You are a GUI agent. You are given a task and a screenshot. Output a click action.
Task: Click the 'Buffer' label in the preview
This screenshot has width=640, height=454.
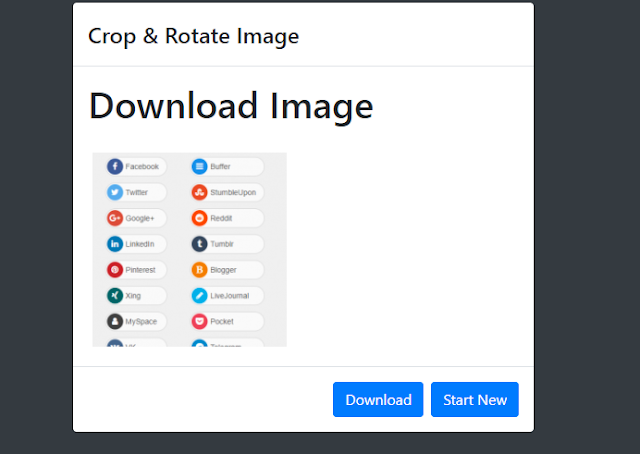pyautogui.click(x=220, y=167)
